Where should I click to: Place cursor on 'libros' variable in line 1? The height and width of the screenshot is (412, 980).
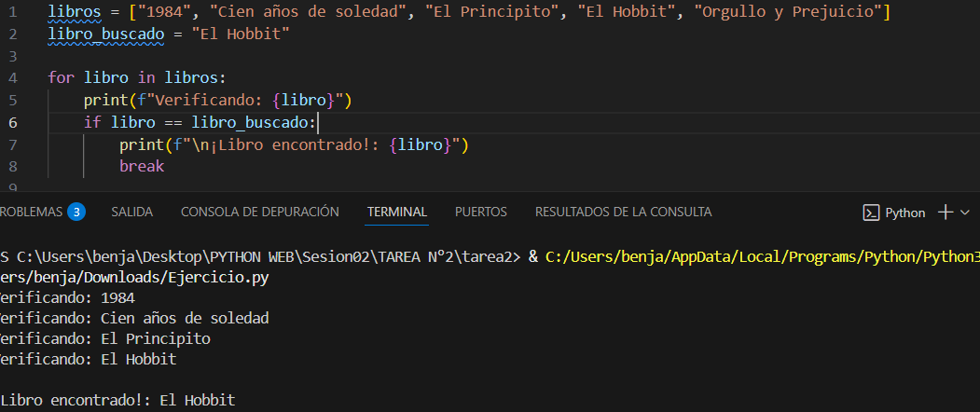click(75, 12)
